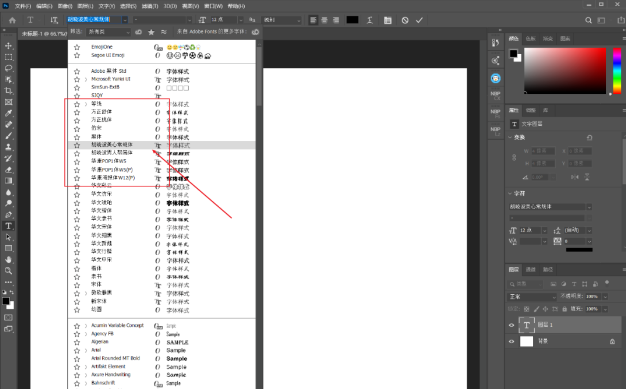Favorite the Algerian font star

coord(77,342)
